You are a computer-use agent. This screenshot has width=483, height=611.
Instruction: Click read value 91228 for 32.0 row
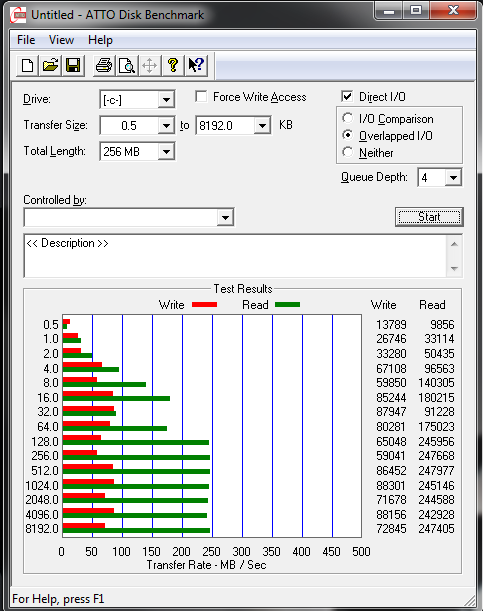[439, 412]
